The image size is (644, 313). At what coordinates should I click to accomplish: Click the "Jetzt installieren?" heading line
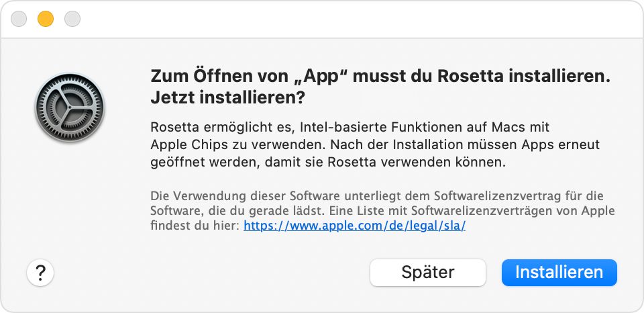coord(227,97)
